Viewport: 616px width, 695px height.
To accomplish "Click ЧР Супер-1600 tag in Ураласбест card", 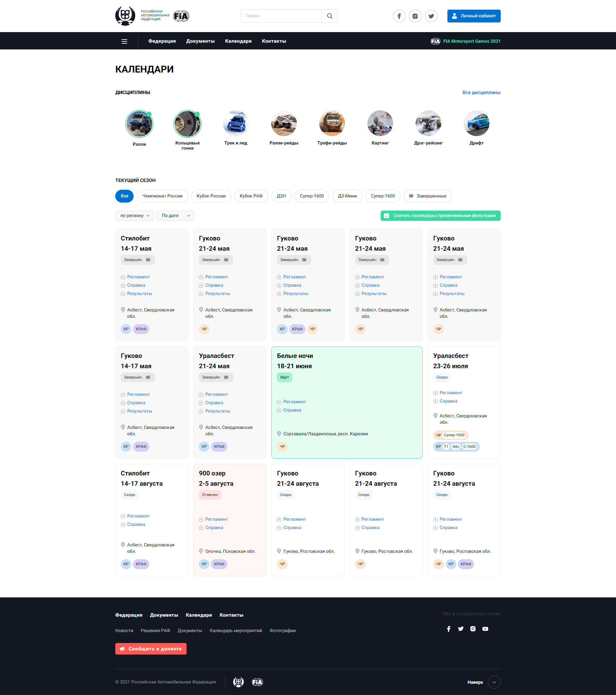I will click(x=451, y=435).
